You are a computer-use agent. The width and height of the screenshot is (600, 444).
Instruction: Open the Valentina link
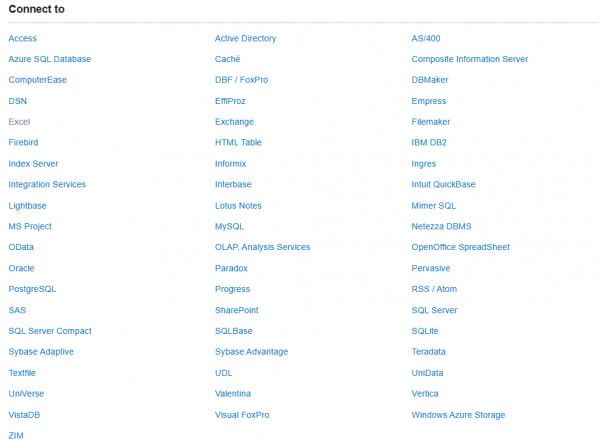[x=233, y=393]
